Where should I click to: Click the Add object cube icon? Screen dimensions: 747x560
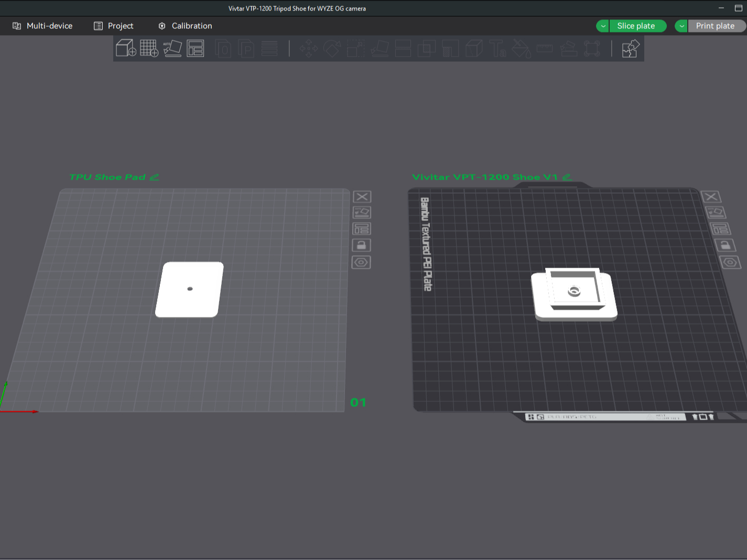126,49
